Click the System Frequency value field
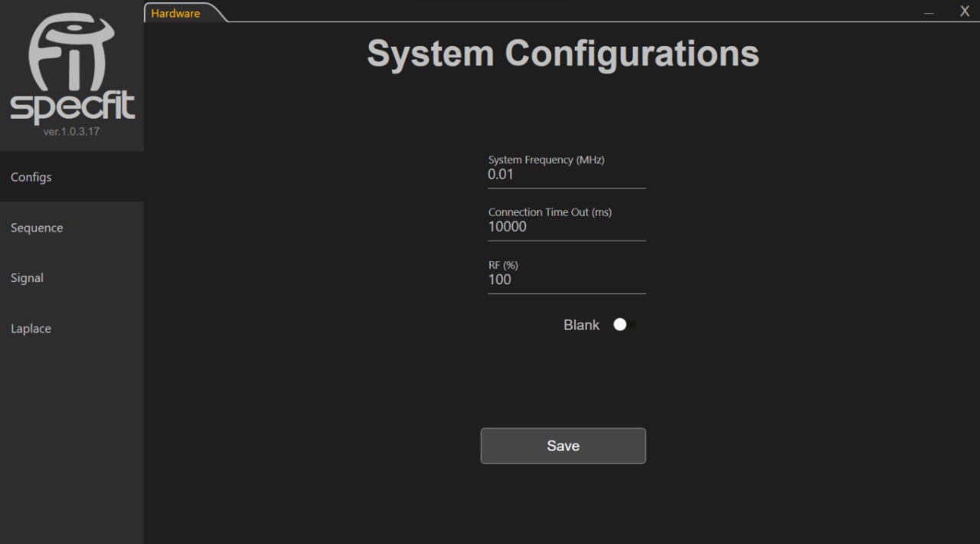The height and width of the screenshot is (544, 980). 567,175
